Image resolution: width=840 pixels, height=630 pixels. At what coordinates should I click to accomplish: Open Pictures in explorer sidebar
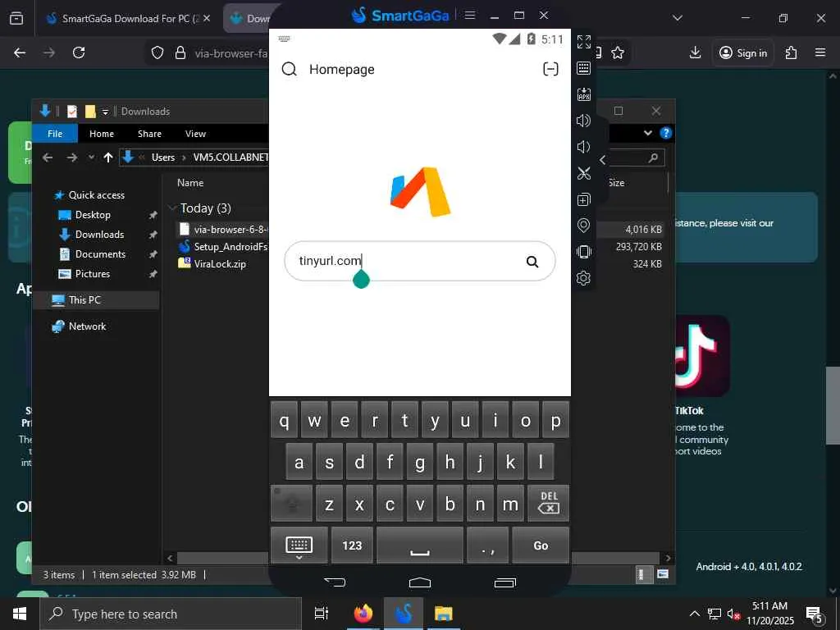(92, 274)
